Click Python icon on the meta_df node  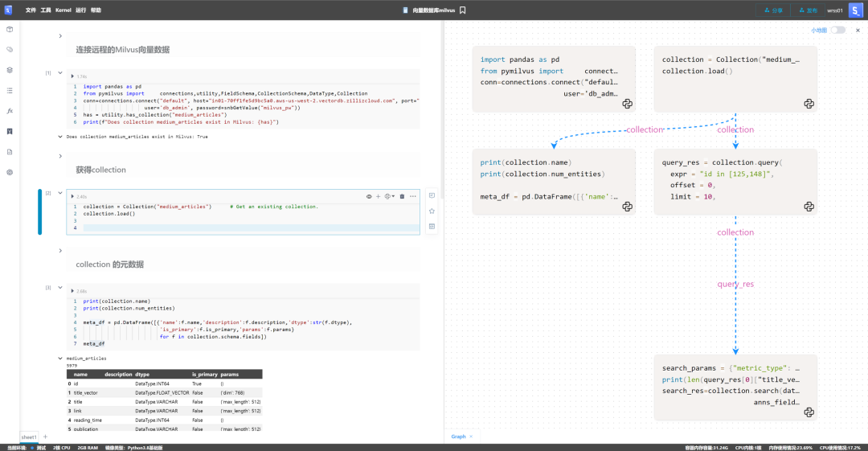tap(627, 207)
